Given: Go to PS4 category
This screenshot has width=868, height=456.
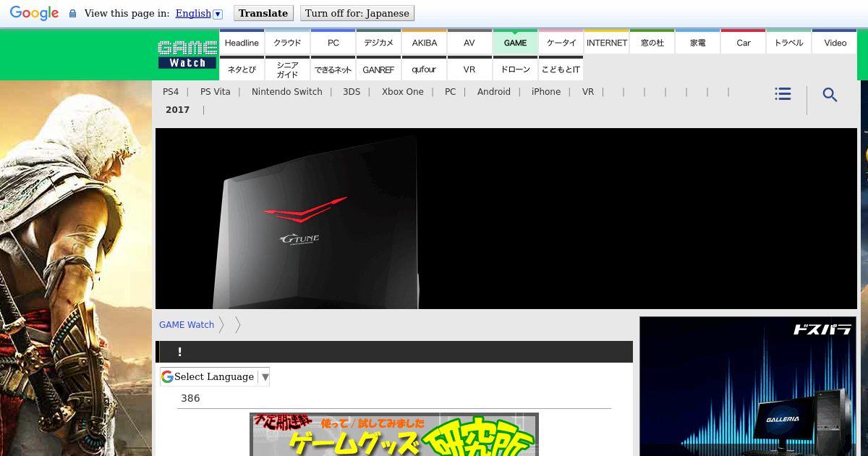Looking at the screenshot, I should click(x=171, y=92).
